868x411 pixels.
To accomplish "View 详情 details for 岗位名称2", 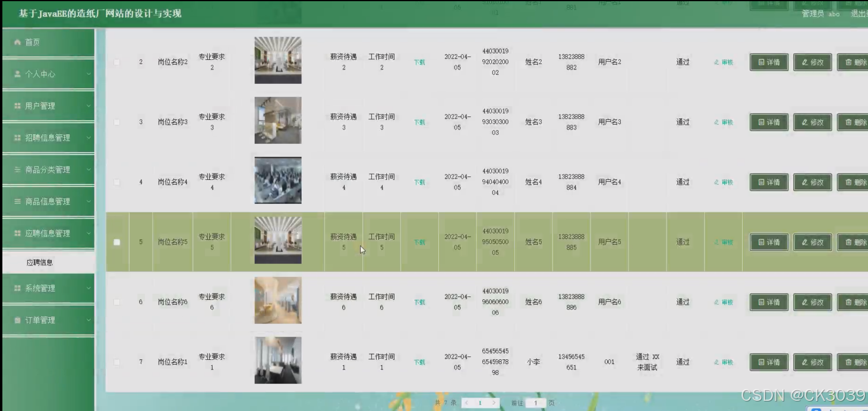I will click(769, 62).
